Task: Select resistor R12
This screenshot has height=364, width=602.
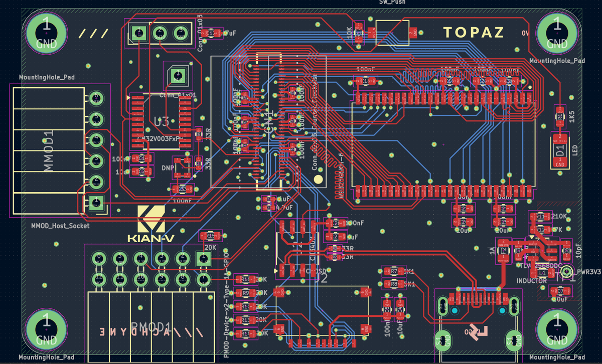Action: (540, 229)
